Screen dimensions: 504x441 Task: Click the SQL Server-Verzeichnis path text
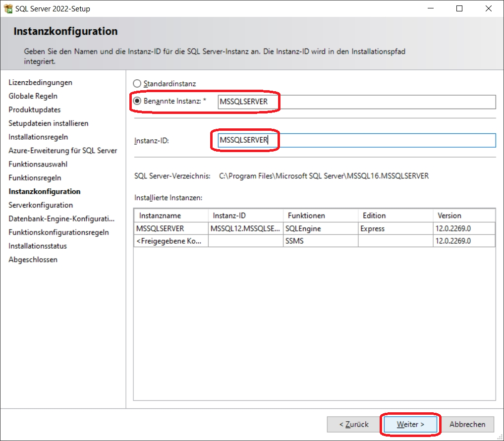coord(324,176)
